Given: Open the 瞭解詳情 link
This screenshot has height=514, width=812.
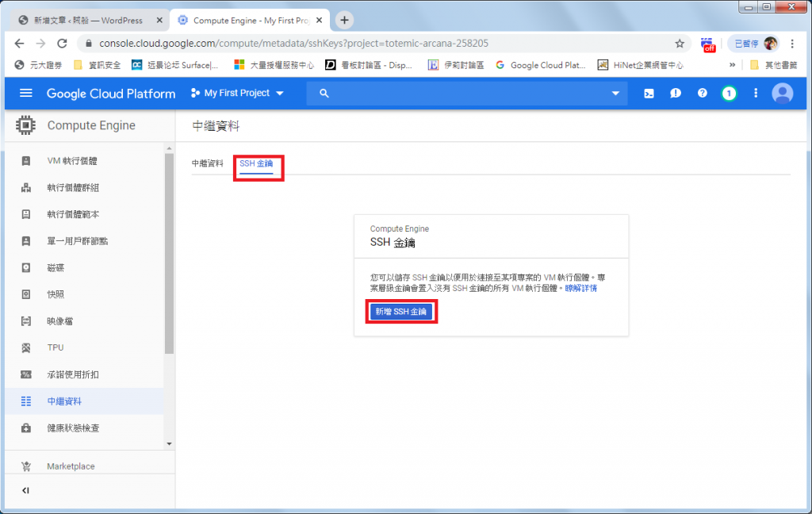Looking at the screenshot, I should click(x=580, y=288).
